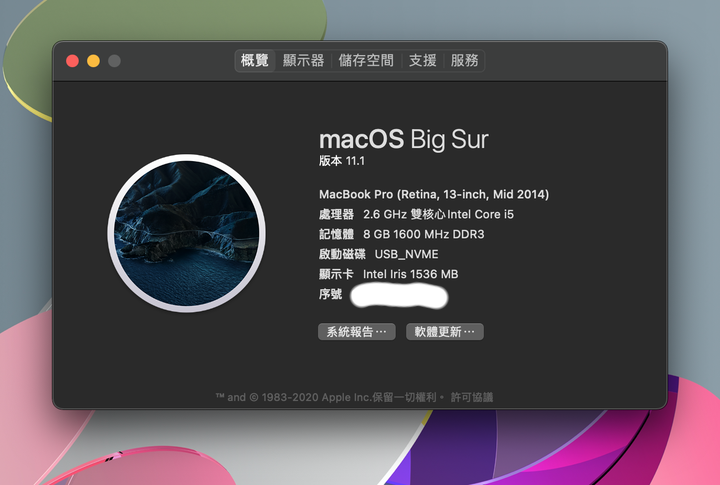Click the greyed-out zoom window button
This screenshot has width=720, height=485.
[114, 61]
